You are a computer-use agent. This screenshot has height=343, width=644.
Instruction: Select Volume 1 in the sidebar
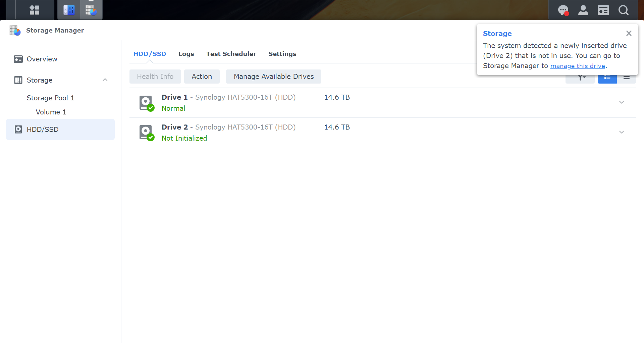point(51,112)
